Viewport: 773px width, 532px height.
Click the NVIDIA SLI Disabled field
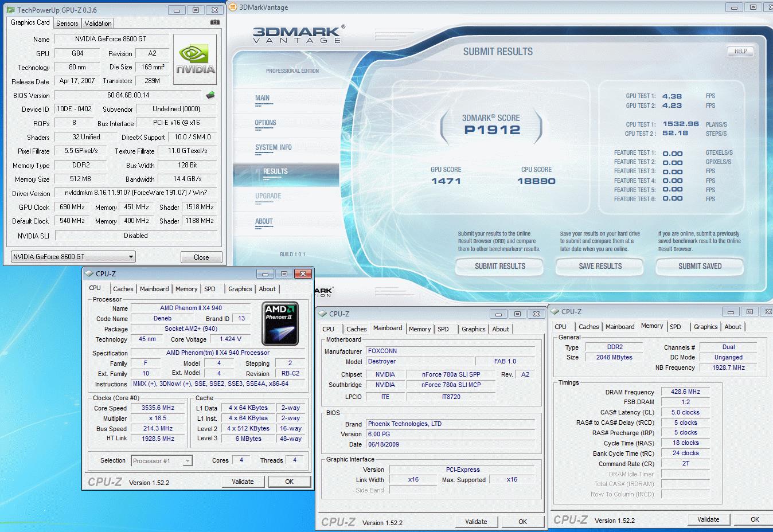[x=135, y=236]
